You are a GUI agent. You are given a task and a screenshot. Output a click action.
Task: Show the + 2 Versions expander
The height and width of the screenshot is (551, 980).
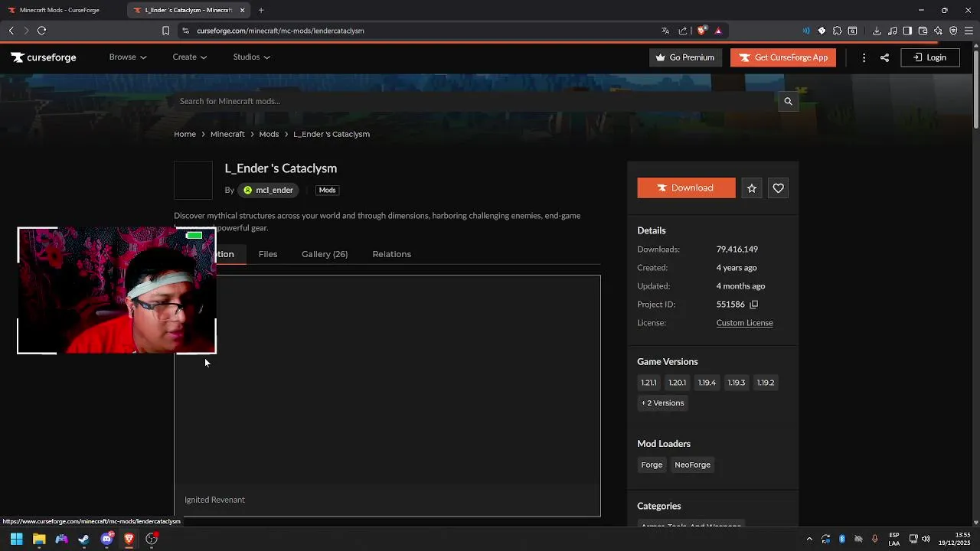pos(662,403)
